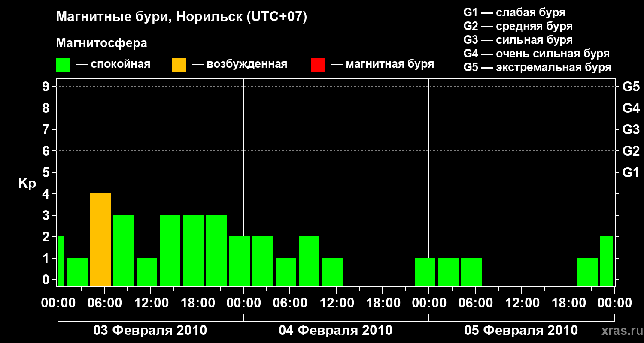Select the final Kp 2 bar ending 05 Февраля

coord(607,261)
